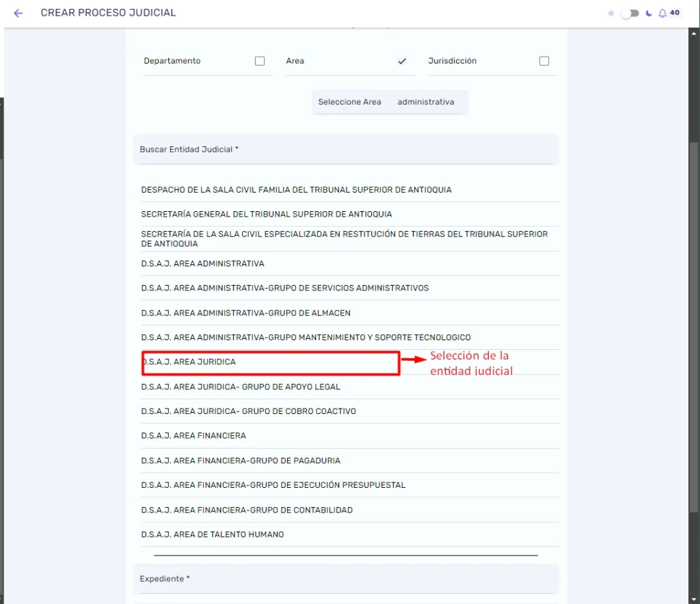
Task: Click the Buscar Entidad Judicial field
Action: coord(345,150)
